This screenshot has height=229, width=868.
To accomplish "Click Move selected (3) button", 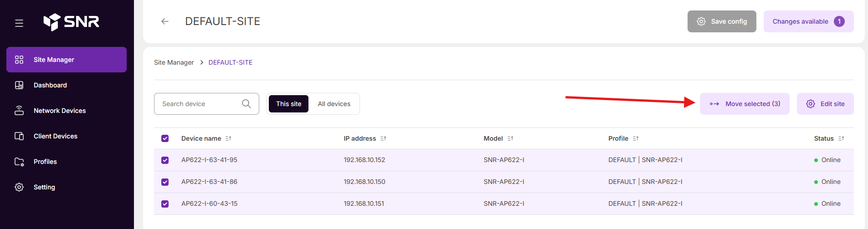I will click(745, 104).
